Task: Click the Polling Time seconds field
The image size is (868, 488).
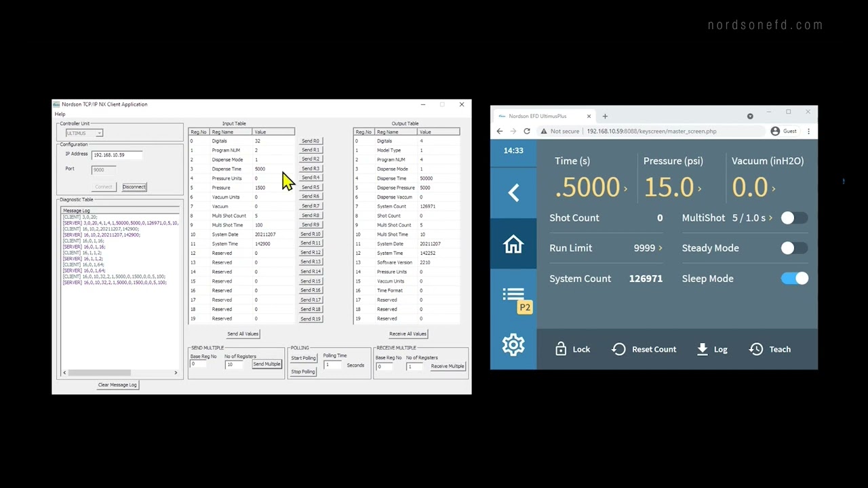Action: pyautogui.click(x=334, y=365)
